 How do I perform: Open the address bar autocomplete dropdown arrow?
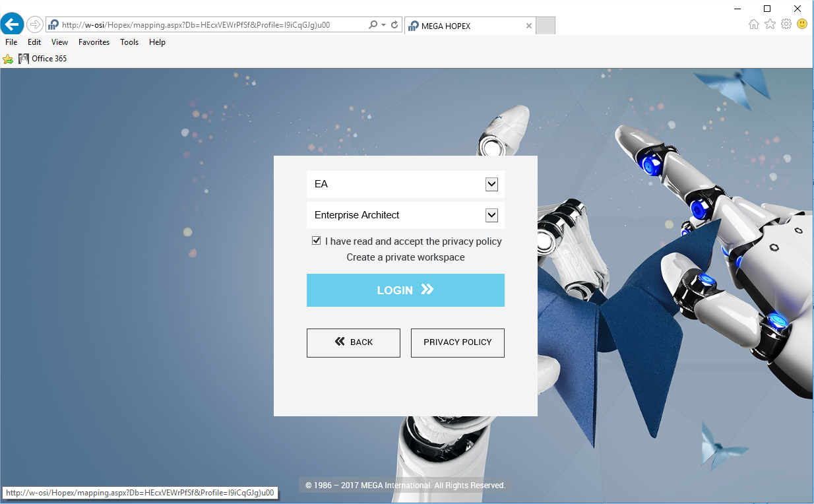pyautogui.click(x=383, y=25)
